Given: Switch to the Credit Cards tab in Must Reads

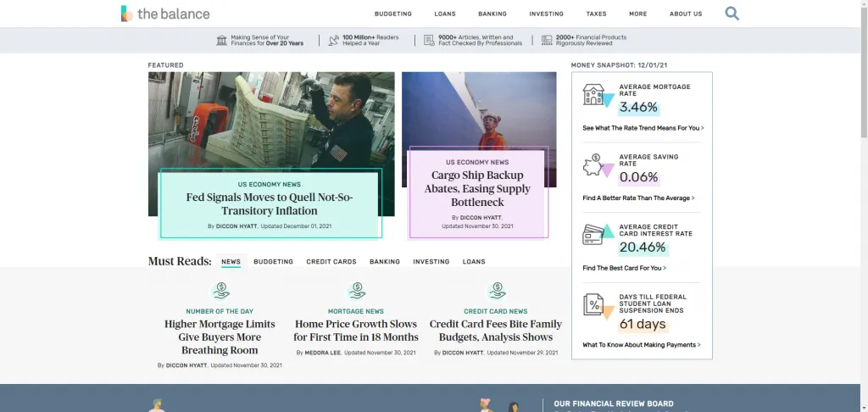Looking at the screenshot, I should 331,261.
